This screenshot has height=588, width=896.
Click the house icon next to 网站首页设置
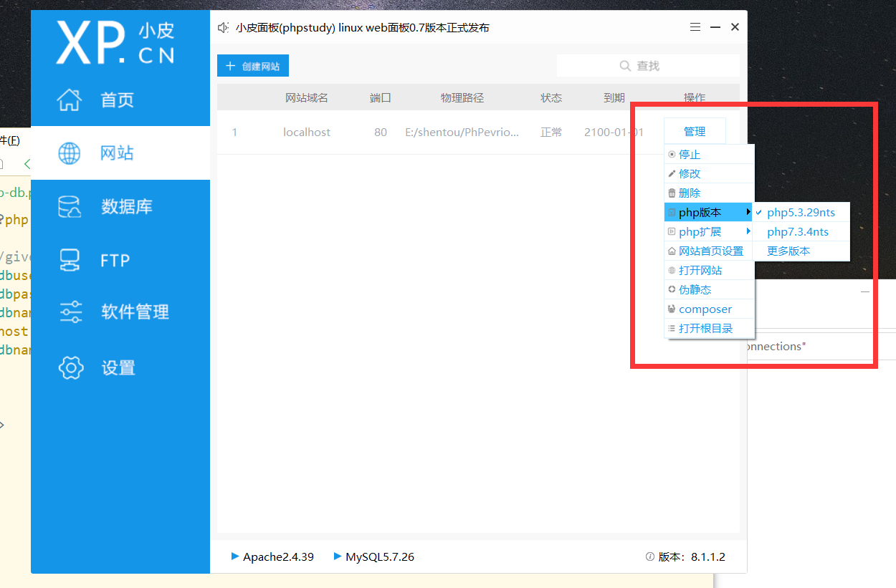pos(672,251)
